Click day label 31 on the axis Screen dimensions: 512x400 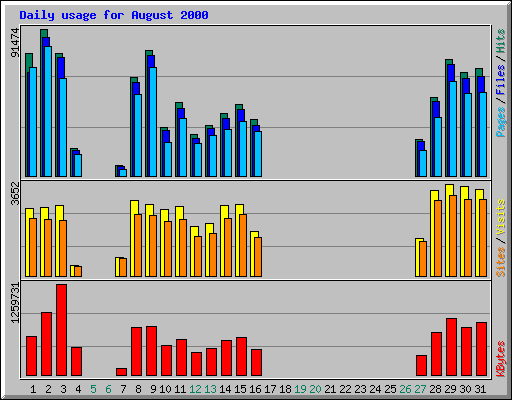(480, 389)
